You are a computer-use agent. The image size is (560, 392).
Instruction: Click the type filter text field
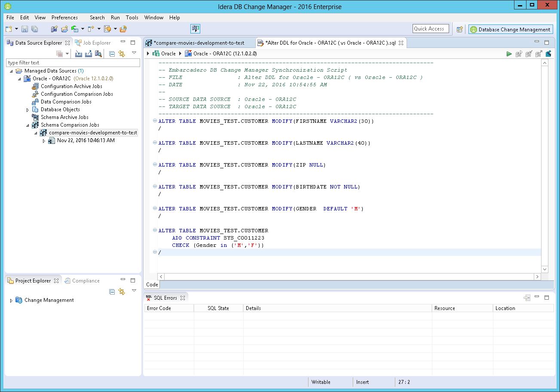pos(73,63)
